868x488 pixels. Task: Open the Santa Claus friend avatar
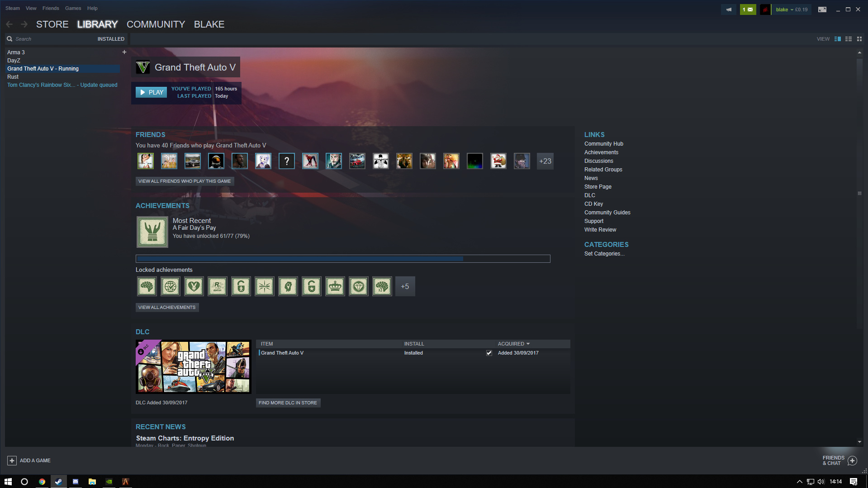[x=498, y=161]
